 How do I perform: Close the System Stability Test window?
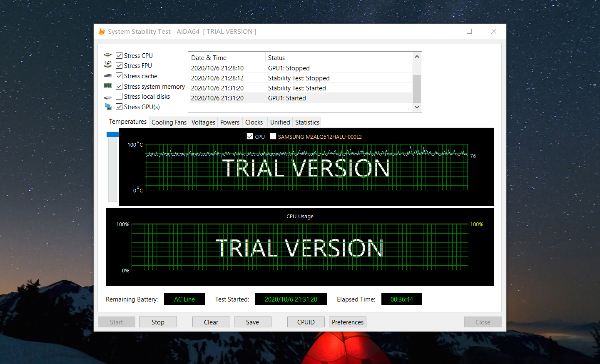(x=494, y=31)
